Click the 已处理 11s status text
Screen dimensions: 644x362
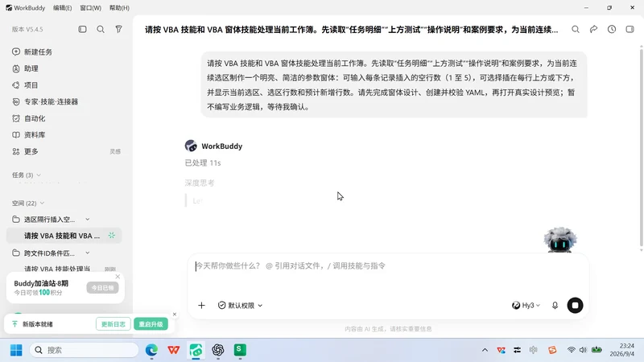203,163
